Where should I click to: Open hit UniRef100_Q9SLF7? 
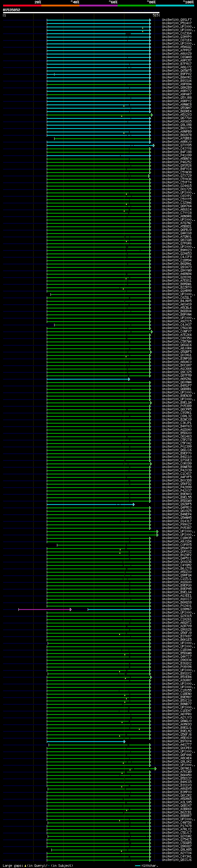[177, 20]
